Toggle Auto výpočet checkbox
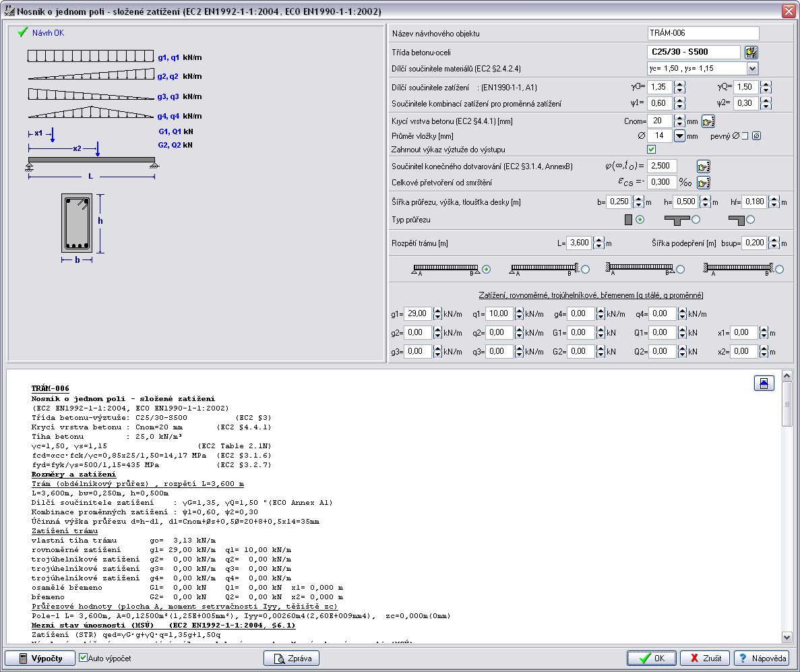The width and height of the screenshot is (800, 672). click(83, 658)
